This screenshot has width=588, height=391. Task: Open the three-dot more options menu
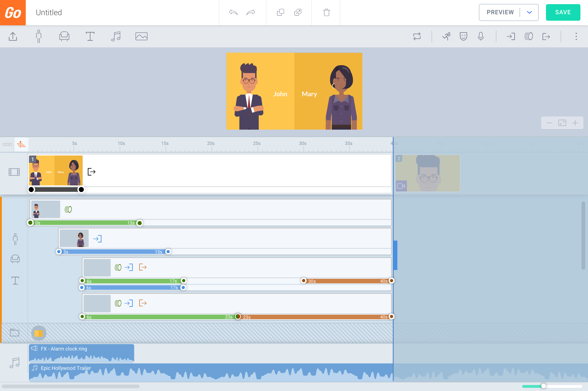576,36
